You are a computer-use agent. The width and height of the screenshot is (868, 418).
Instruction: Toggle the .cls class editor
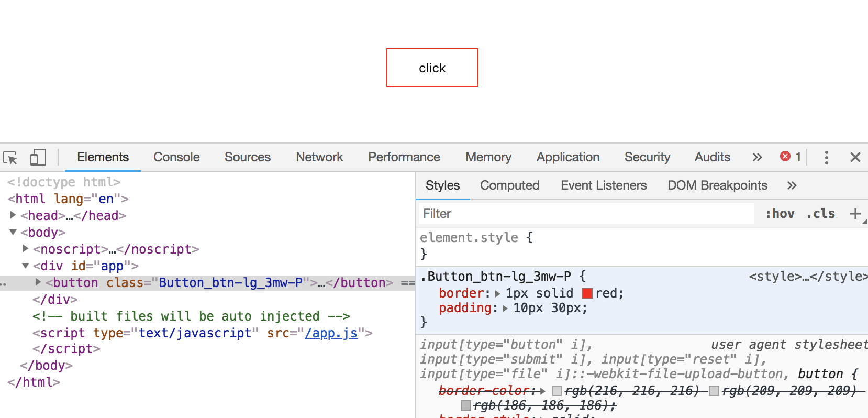coord(821,214)
